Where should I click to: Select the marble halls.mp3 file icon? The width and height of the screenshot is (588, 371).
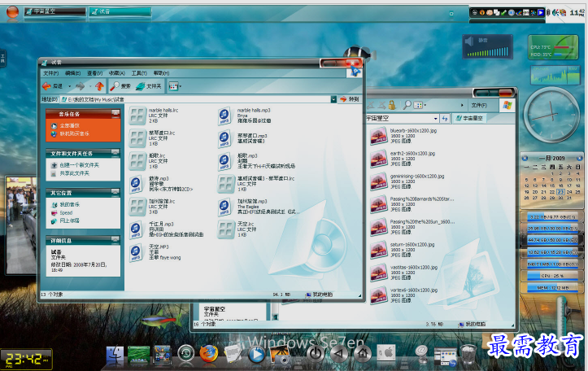(x=224, y=116)
